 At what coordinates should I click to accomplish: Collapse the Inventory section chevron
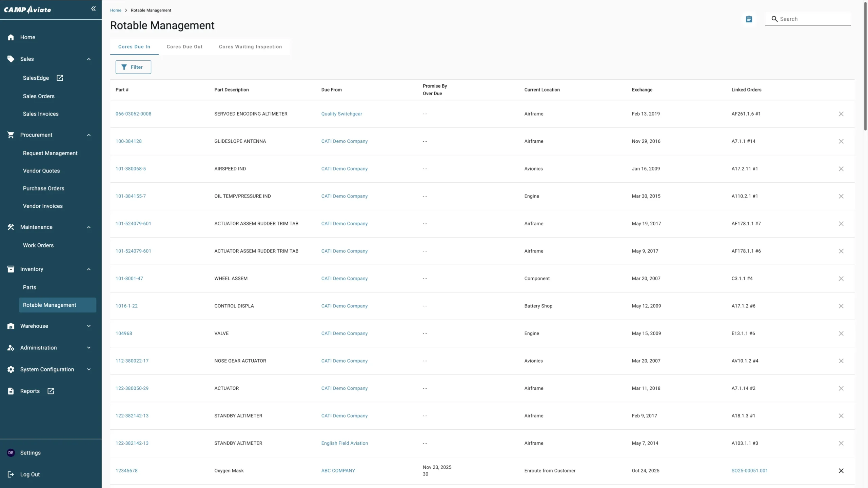89,269
